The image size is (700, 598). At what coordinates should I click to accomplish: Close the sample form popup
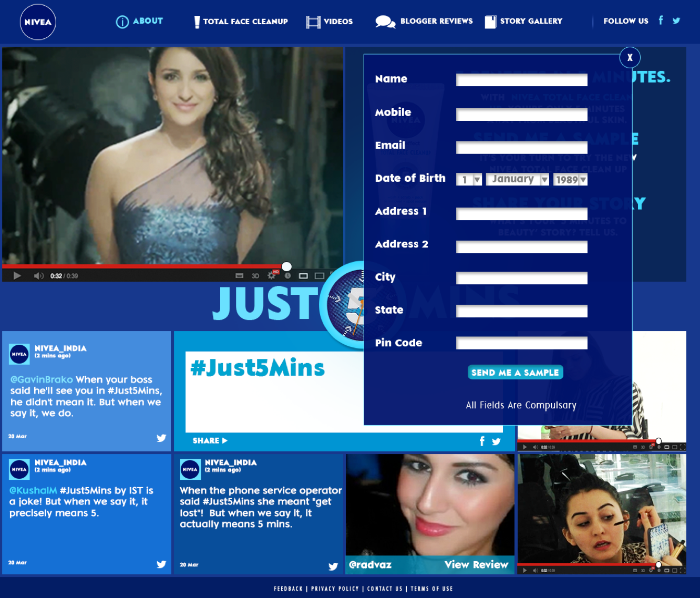[x=630, y=57]
